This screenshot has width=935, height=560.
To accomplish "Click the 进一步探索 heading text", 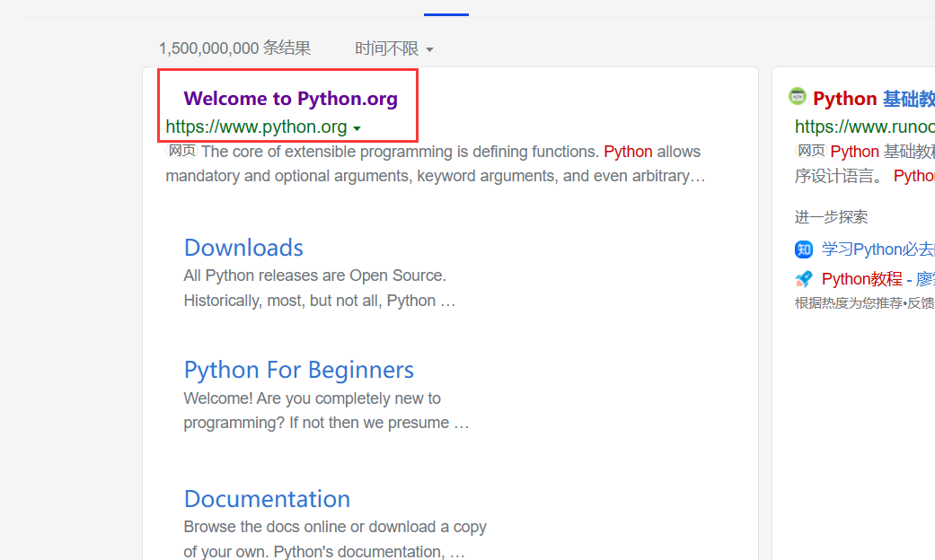I will click(x=831, y=217).
